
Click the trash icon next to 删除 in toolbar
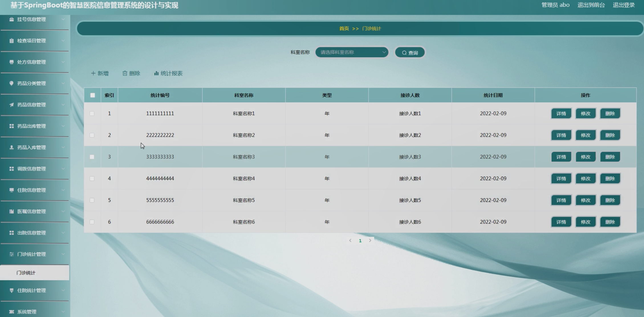125,73
